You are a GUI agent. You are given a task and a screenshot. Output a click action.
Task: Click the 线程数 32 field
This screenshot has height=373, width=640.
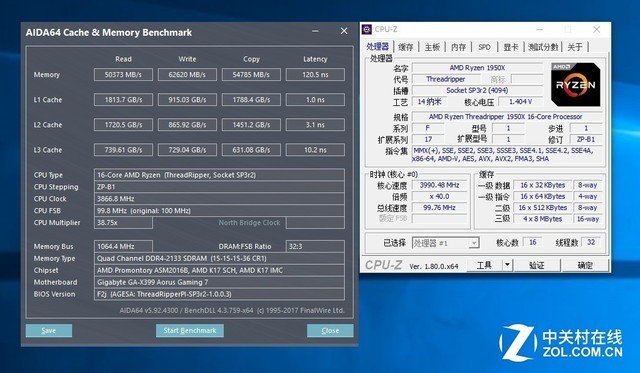(591, 242)
